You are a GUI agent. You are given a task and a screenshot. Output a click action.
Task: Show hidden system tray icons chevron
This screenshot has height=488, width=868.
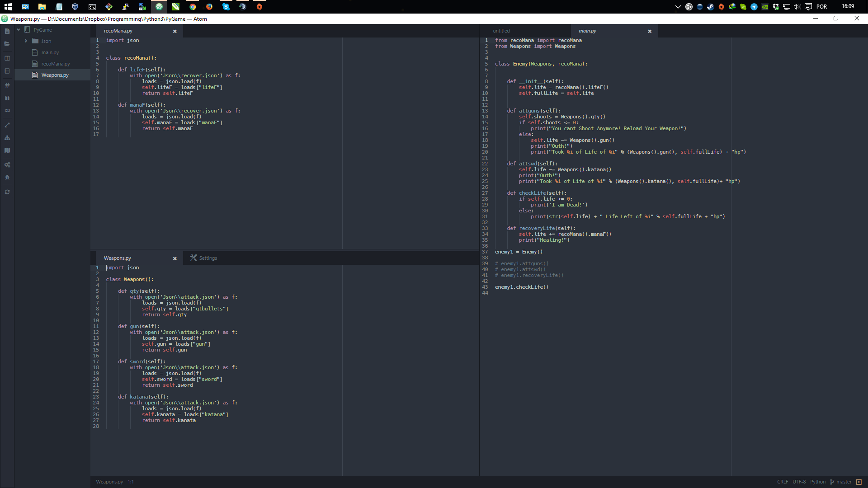(678, 7)
